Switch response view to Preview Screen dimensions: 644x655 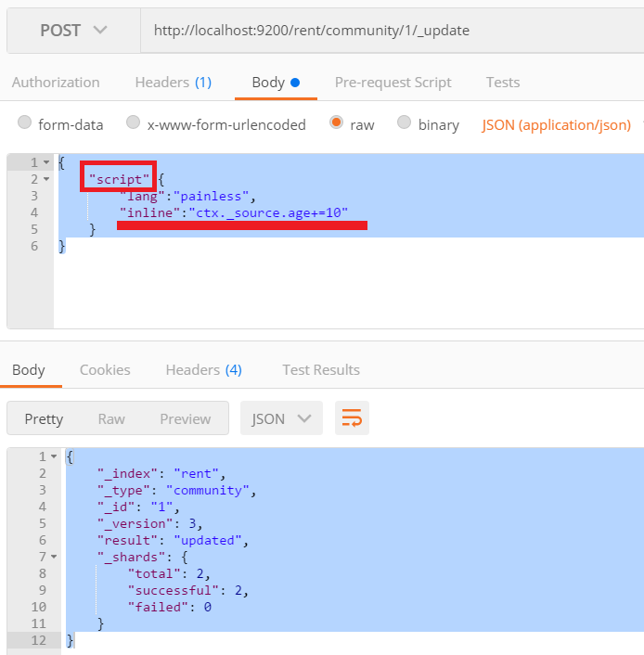click(x=186, y=419)
